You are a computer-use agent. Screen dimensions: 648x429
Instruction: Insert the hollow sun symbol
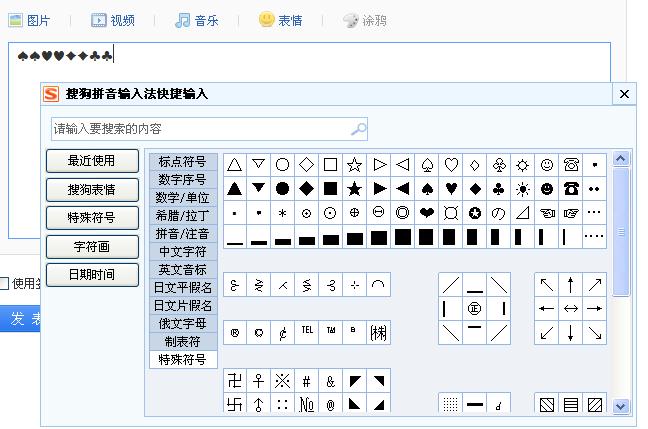[523, 165]
